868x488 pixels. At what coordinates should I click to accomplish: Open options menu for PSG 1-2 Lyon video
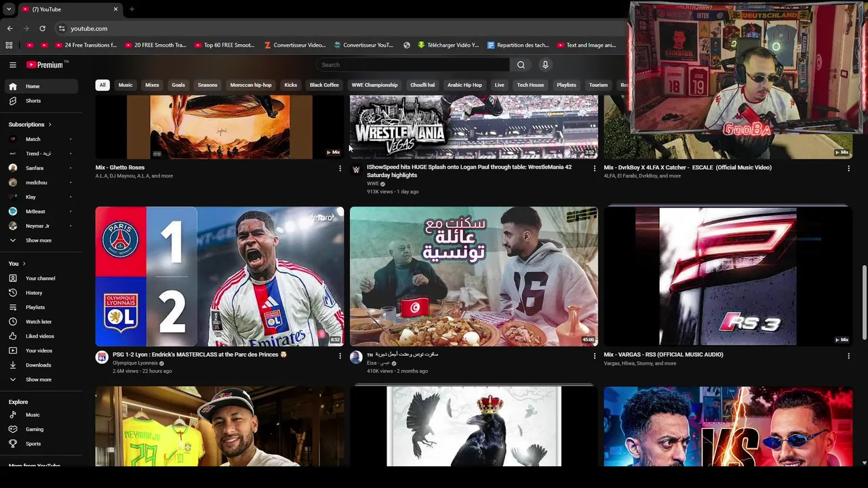pos(340,355)
